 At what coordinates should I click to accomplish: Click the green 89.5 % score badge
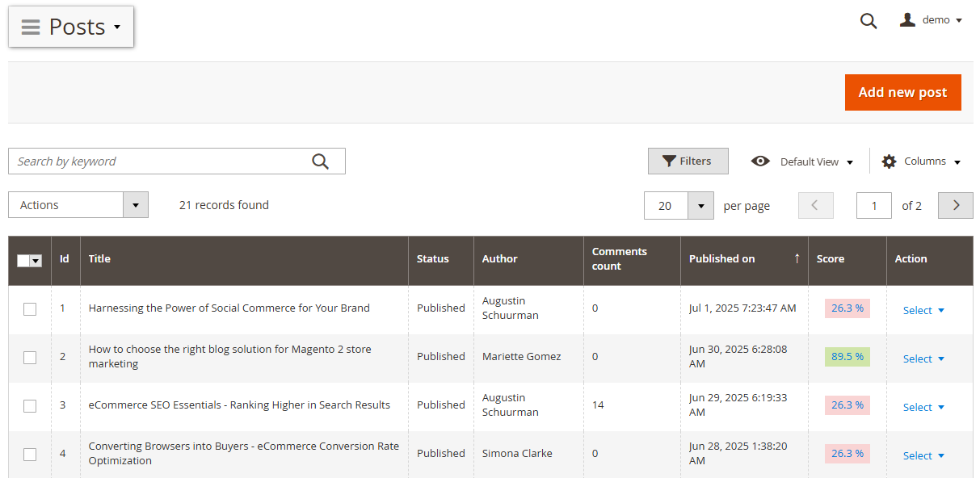(847, 357)
